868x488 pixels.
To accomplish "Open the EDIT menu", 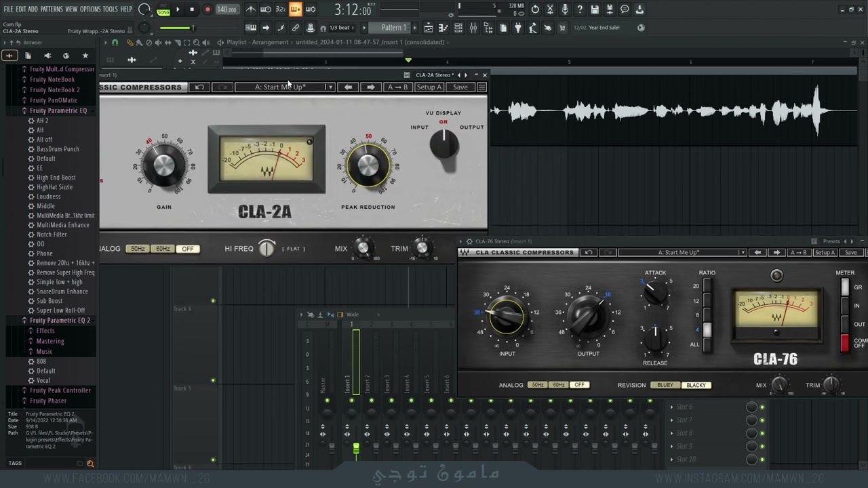I will [21, 9].
